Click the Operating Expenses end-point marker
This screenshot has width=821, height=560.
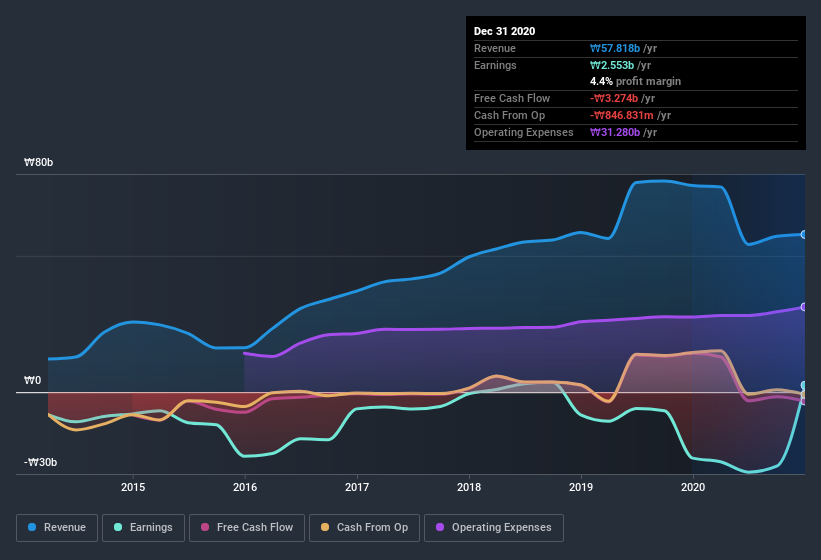(804, 307)
